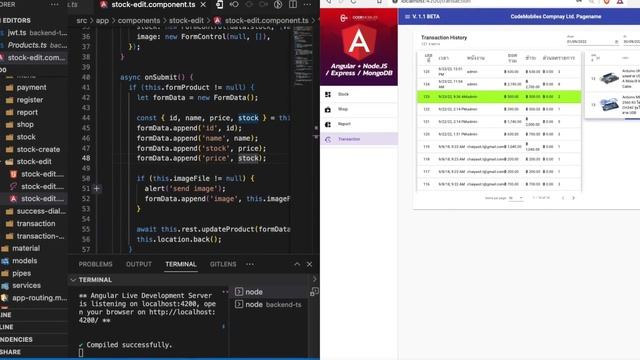Open the stock-edit Angular TypeScript file
640x360 pixels.
pyautogui.click(x=38, y=199)
